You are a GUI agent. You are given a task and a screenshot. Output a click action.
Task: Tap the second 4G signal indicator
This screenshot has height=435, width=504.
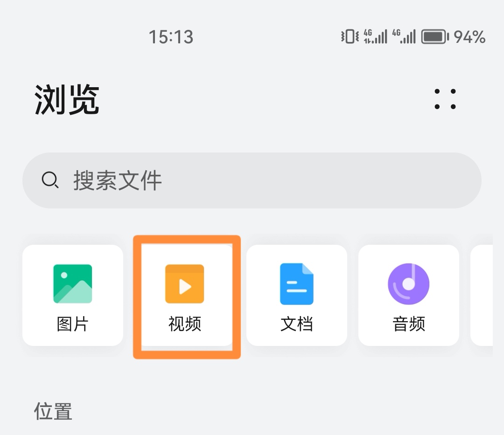pyautogui.click(x=404, y=37)
